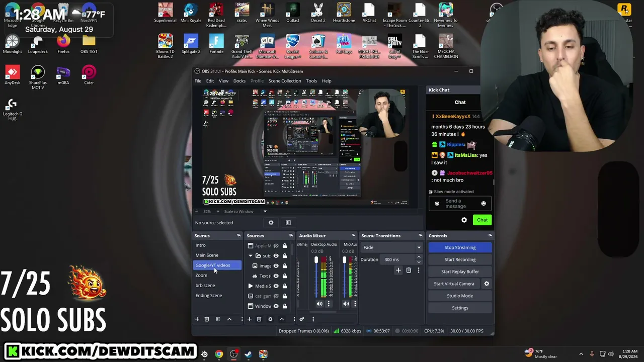
Task: Click the Stop Streaming button
Action: (x=460, y=247)
